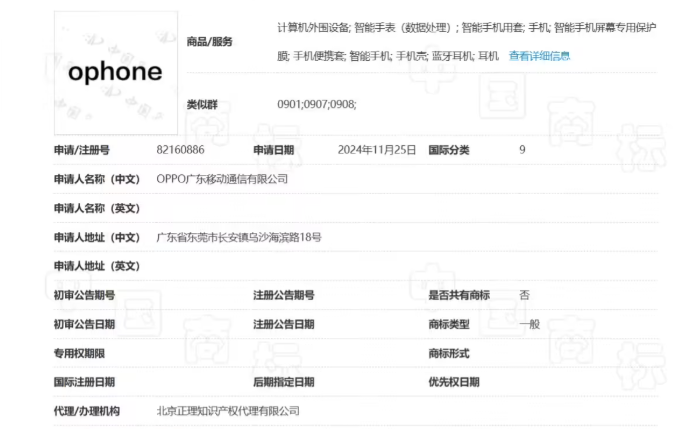Screen dimensions: 694x429
Task: Click the 商标类型 label
Action: click(449, 324)
